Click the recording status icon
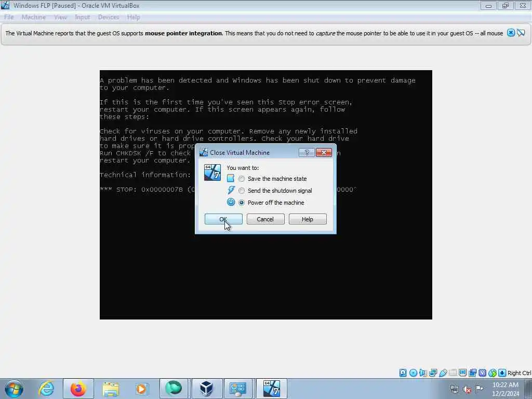 [x=472, y=373]
